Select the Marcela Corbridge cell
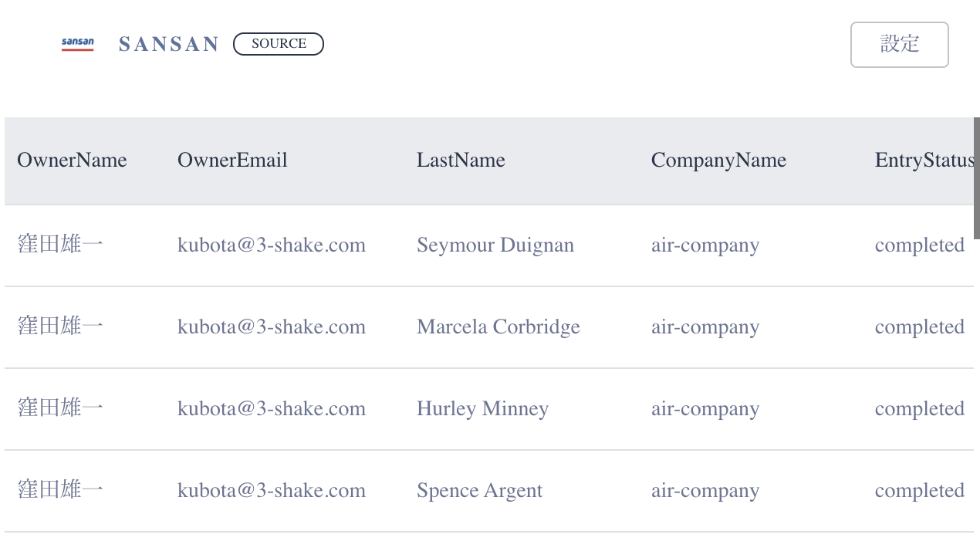 tap(498, 327)
